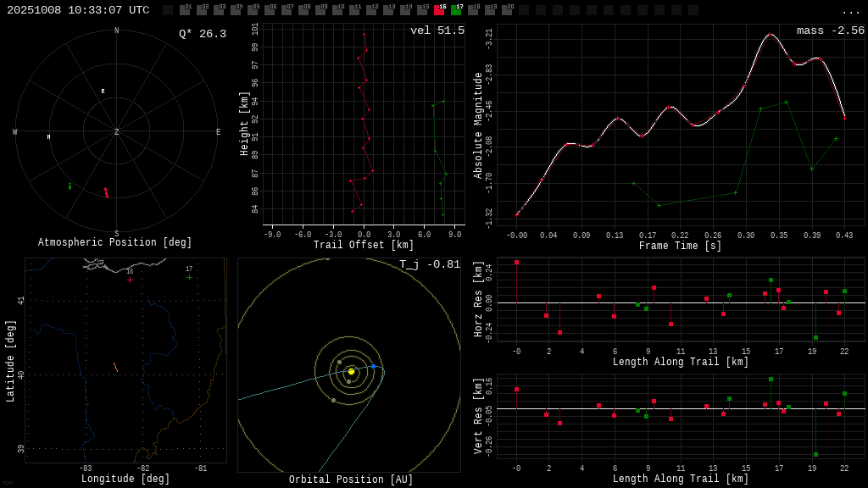Click the T_j -0.81 Tisserand label

(430, 264)
